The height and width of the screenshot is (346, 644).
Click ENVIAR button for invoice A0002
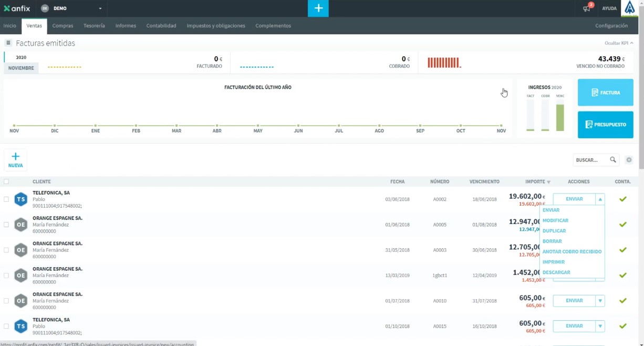(574, 199)
